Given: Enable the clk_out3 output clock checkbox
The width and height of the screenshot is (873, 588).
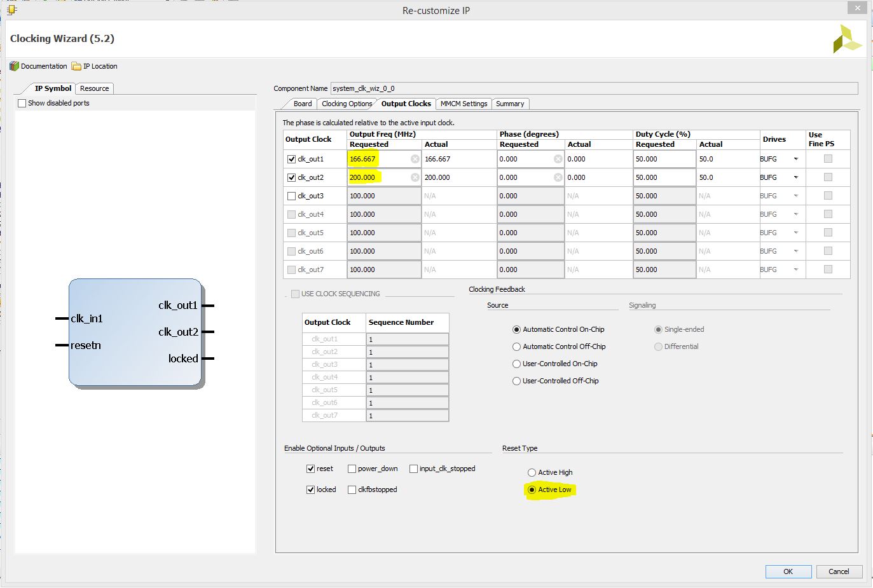Looking at the screenshot, I should point(291,196).
